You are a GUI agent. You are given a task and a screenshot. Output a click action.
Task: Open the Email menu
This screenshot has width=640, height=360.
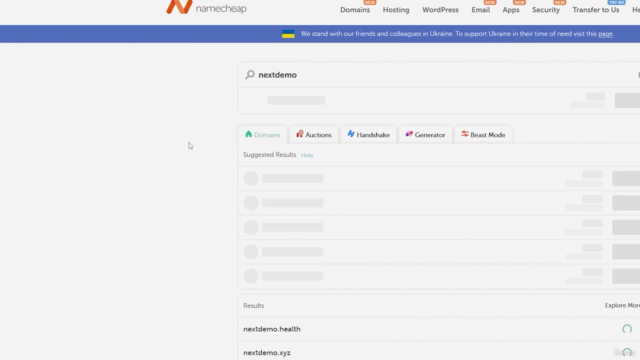pyautogui.click(x=481, y=10)
